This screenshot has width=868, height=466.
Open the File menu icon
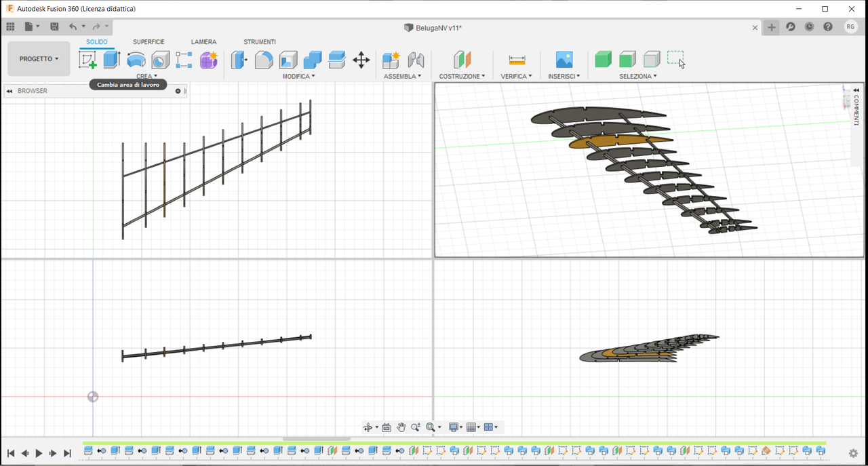[x=28, y=26]
